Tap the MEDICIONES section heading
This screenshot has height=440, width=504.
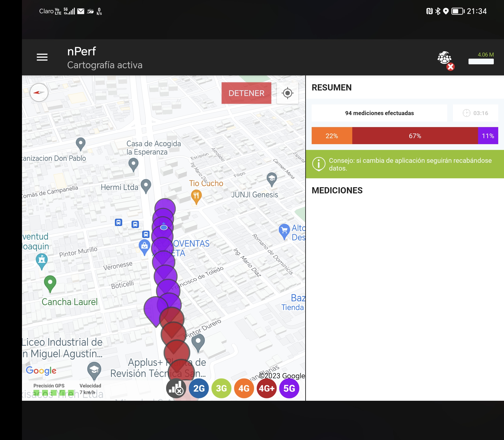(337, 190)
